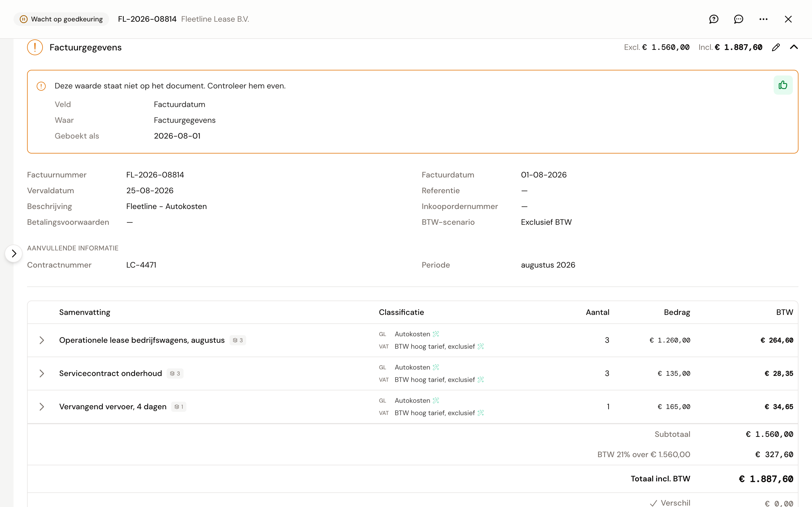Click the pencil icon to edit Factuurgegevens
The height and width of the screenshot is (507, 812).
tap(776, 47)
